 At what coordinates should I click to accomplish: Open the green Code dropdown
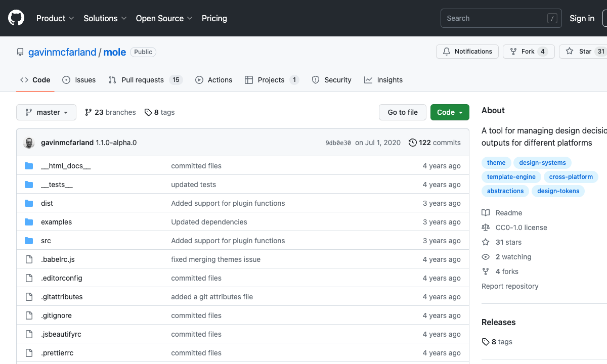click(x=450, y=112)
